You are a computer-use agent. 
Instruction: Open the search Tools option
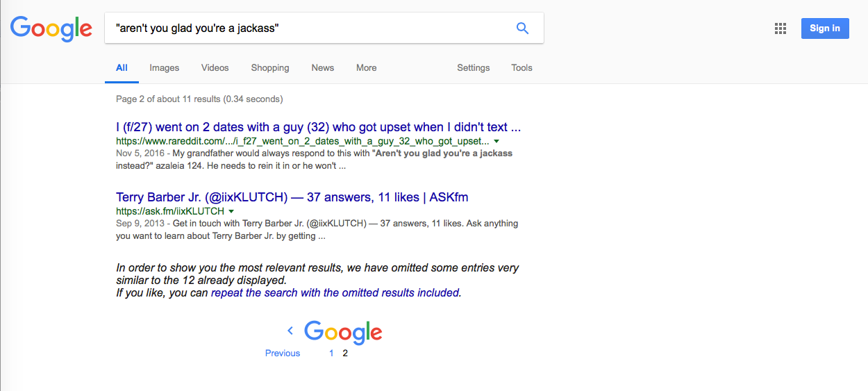coord(522,68)
